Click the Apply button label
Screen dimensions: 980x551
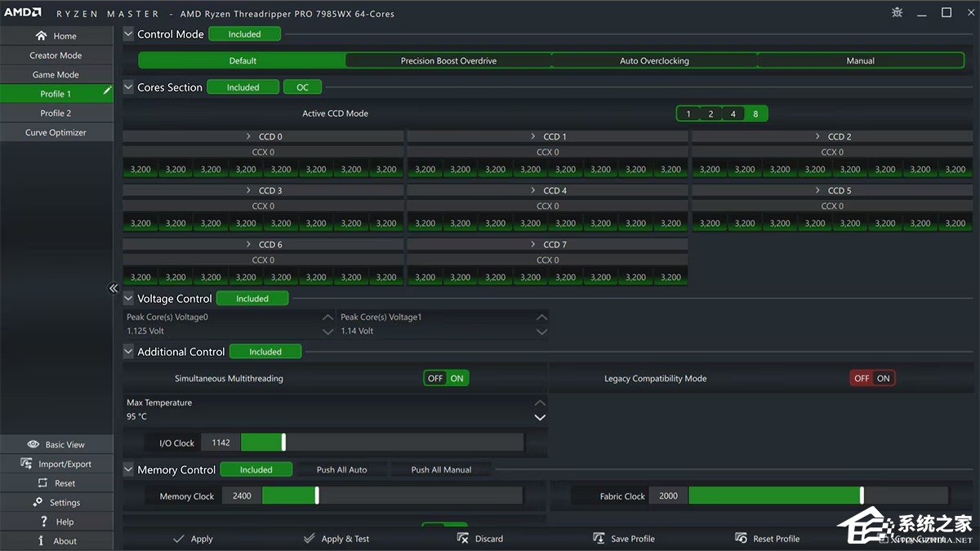click(x=202, y=539)
